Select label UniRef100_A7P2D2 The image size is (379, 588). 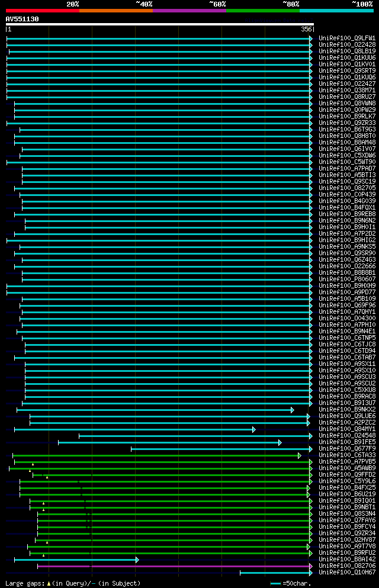coord(347,234)
